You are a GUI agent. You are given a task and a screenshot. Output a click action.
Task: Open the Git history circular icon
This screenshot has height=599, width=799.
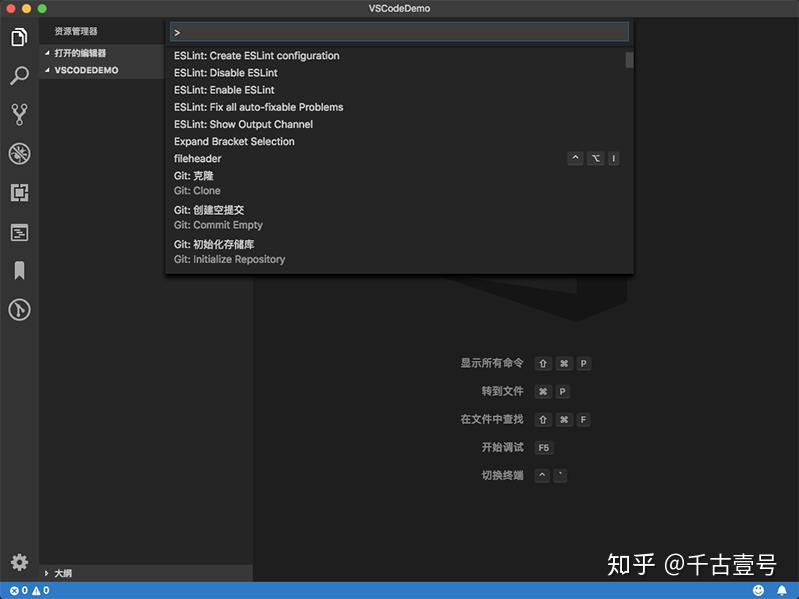click(19, 310)
